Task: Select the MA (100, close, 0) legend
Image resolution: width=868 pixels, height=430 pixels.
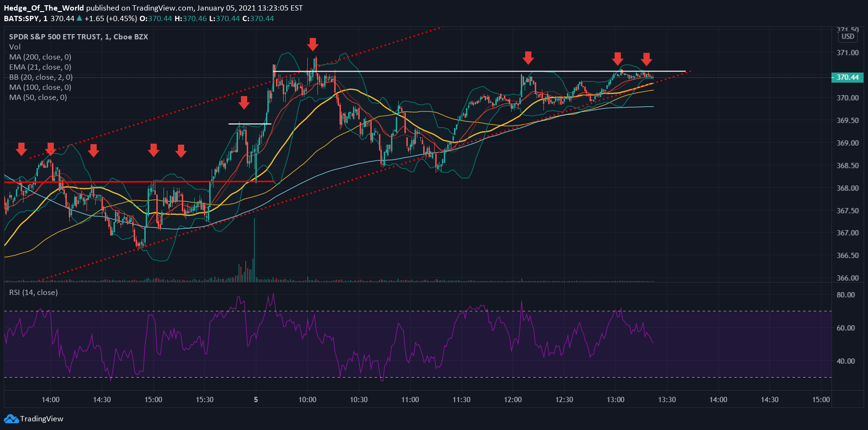Action: (40, 87)
